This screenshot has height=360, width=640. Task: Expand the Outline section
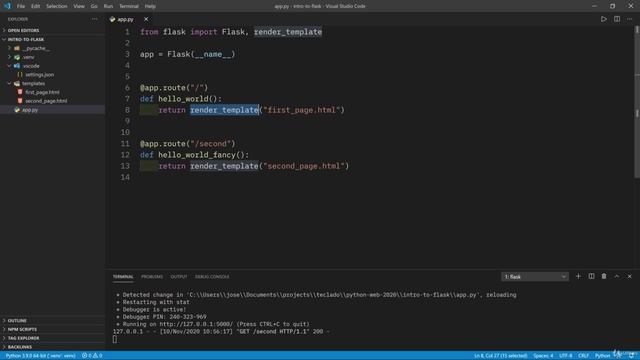point(53,321)
